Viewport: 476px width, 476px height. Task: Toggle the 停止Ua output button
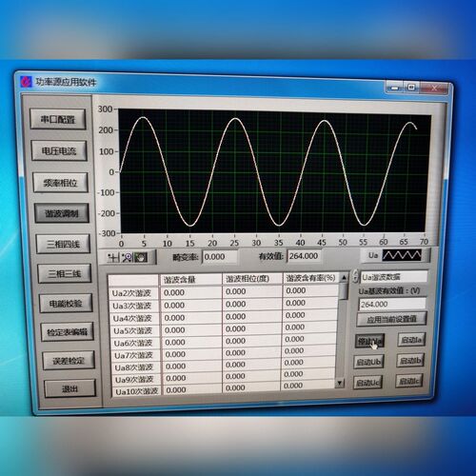[x=369, y=341]
